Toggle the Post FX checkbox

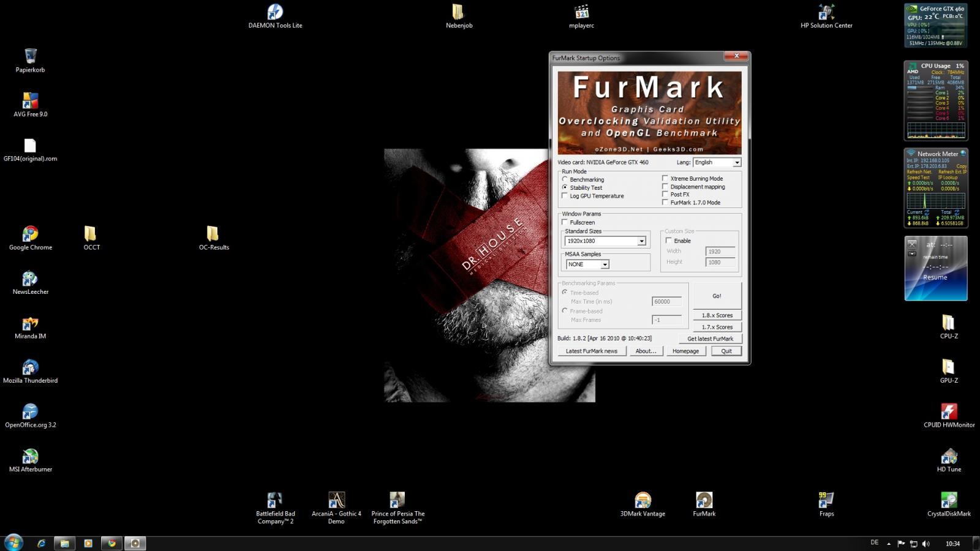pyautogui.click(x=665, y=194)
